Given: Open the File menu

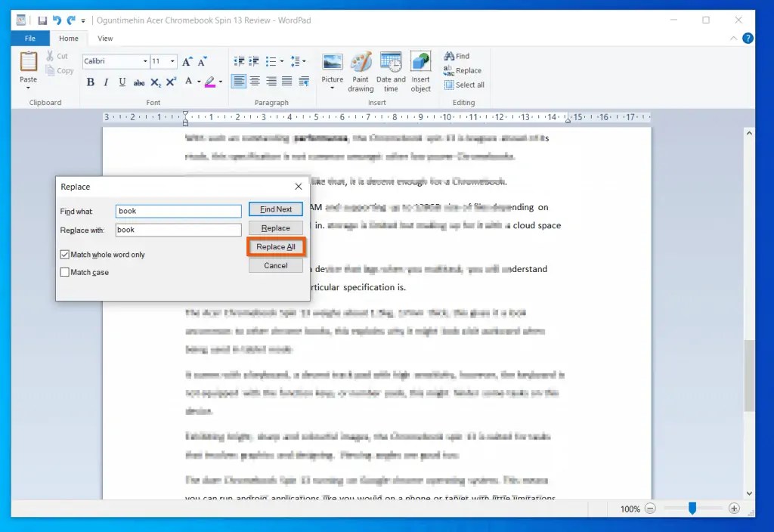Looking at the screenshot, I should pos(29,38).
